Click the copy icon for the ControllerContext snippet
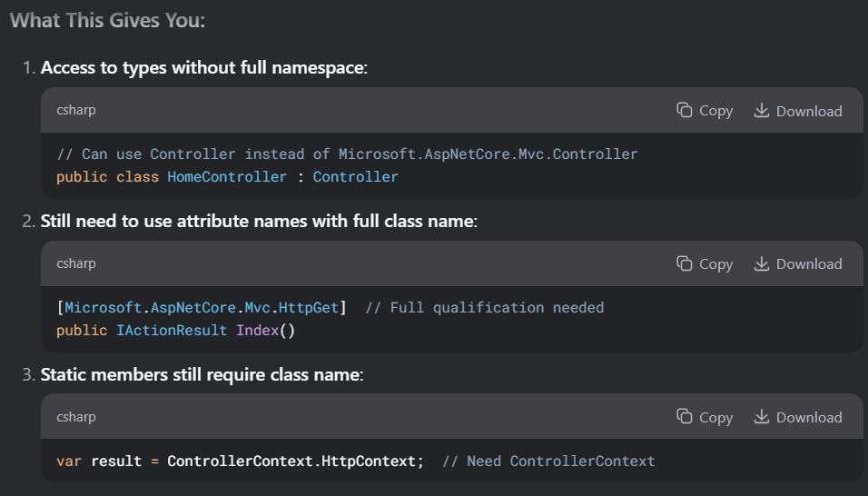This screenshot has height=496, width=868. pos(685,416)
